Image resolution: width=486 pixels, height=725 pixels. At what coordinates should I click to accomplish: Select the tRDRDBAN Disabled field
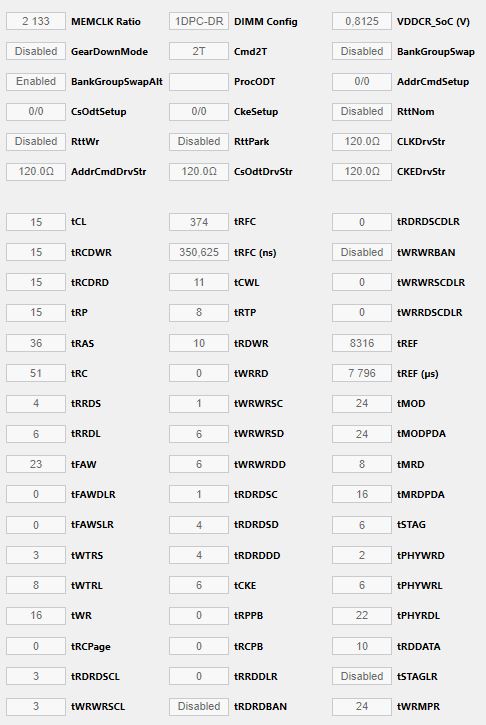[x=199, y=707]
